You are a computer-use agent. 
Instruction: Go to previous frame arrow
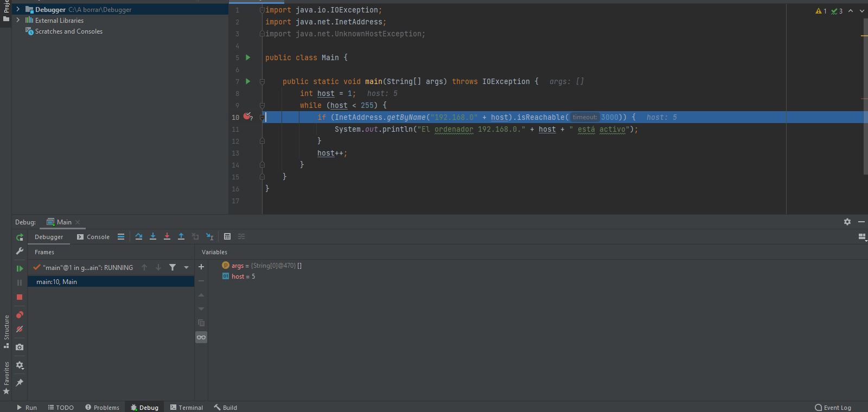144,267
